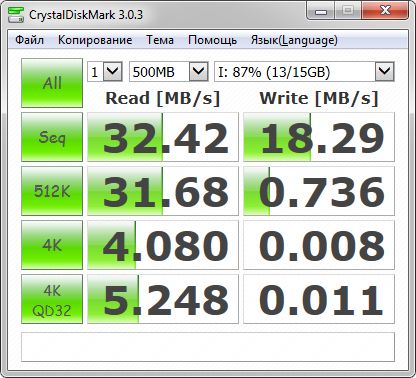The height and width of the screenshot is (378, 416).
Task: Select the 4K write value 0.008
Action: [319, 245]
